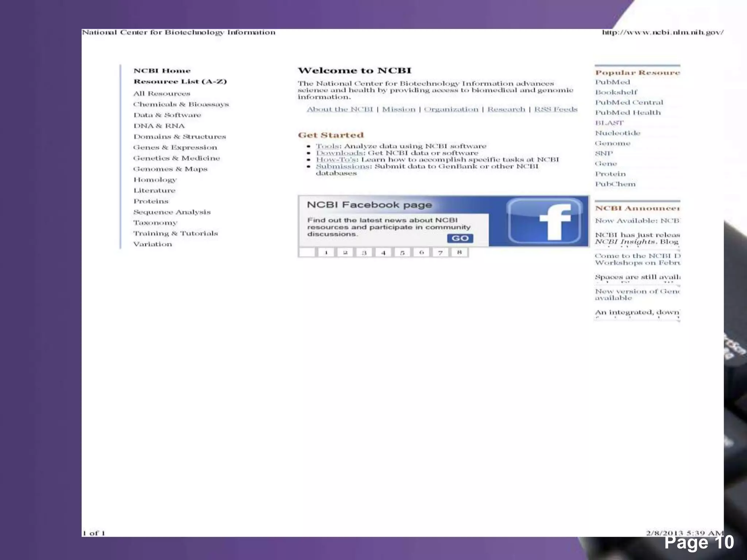
Task: Open 'Now Available: NCB' announcement
Action: point(637,221)
